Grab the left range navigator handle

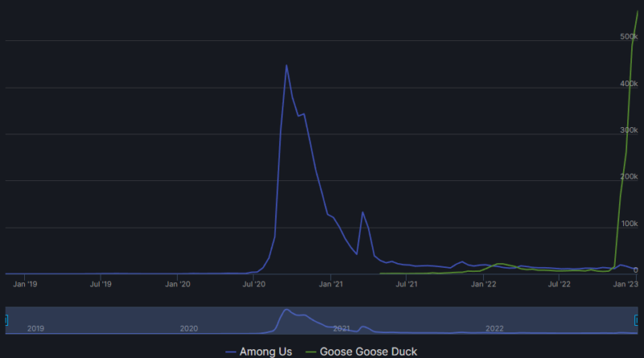tap(5, 320)
